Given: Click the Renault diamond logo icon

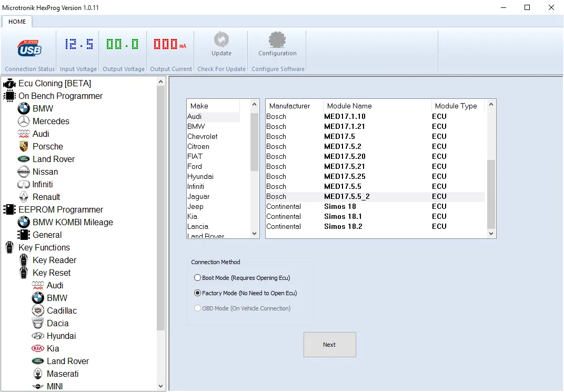Looking at the screenshot, I should [24, 197].
